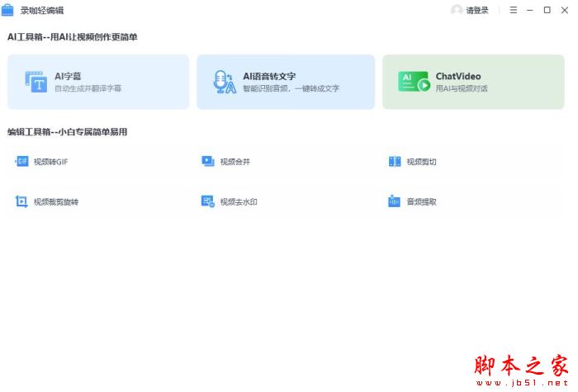578x392 pixels.
Task: Close the 录咖轻编辑 window
Action: pos(565,10)
